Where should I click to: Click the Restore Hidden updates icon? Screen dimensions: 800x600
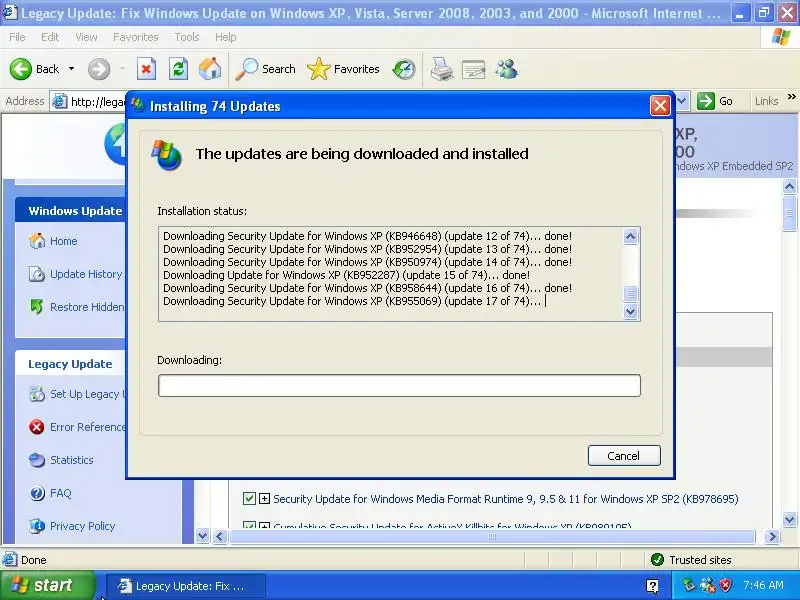(37, 307)
